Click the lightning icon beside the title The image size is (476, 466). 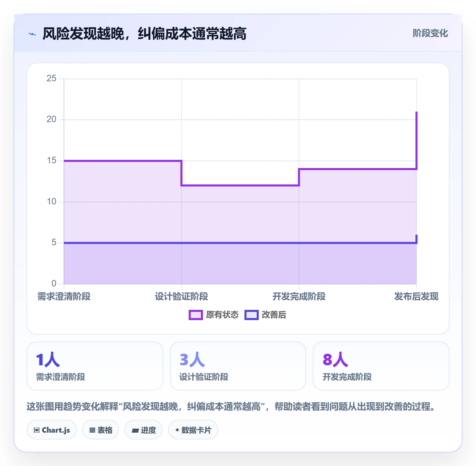[x=32, y=34]
